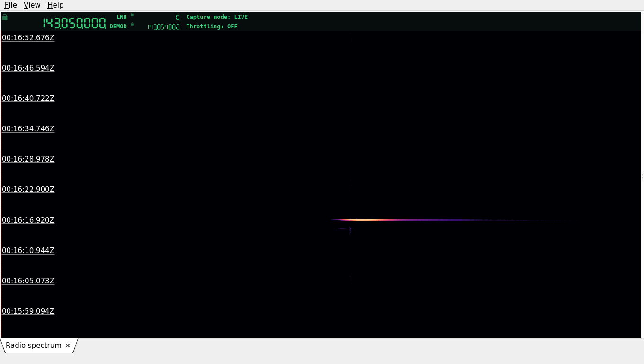
Task: Click timestamp 00:16:16.920Z
Action: pyautogui.click(x=28, y=220)
